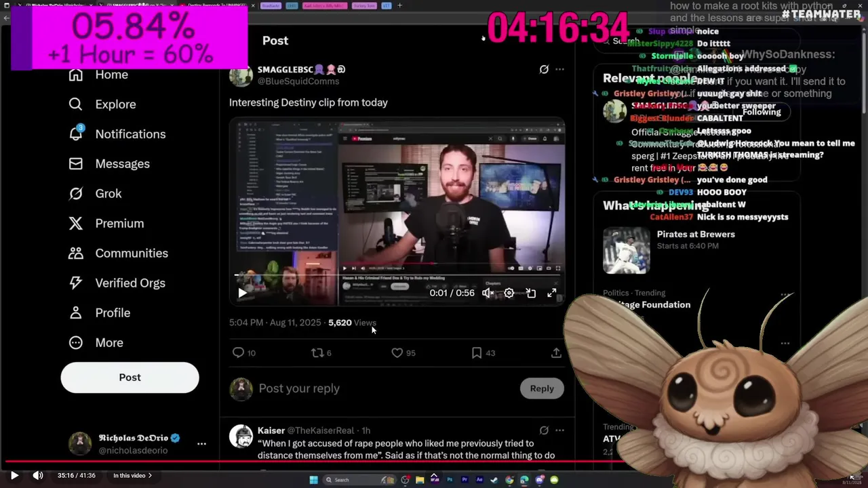This screenshot has width=868, height=488.
Task: Unmute the embedded tweet video
Action: tap(488, 293)
